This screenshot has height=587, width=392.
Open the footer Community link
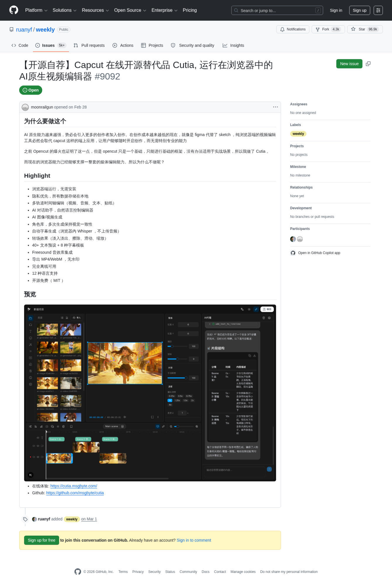tap(188, 572)
